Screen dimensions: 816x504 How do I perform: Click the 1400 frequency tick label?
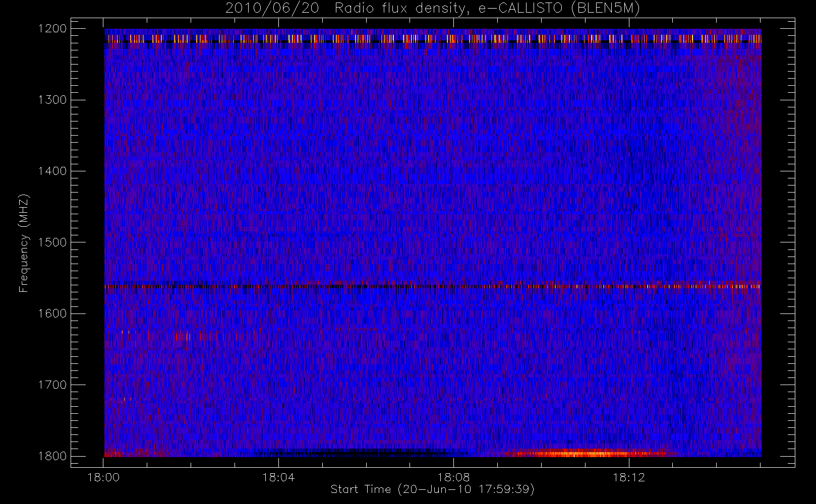52,171
